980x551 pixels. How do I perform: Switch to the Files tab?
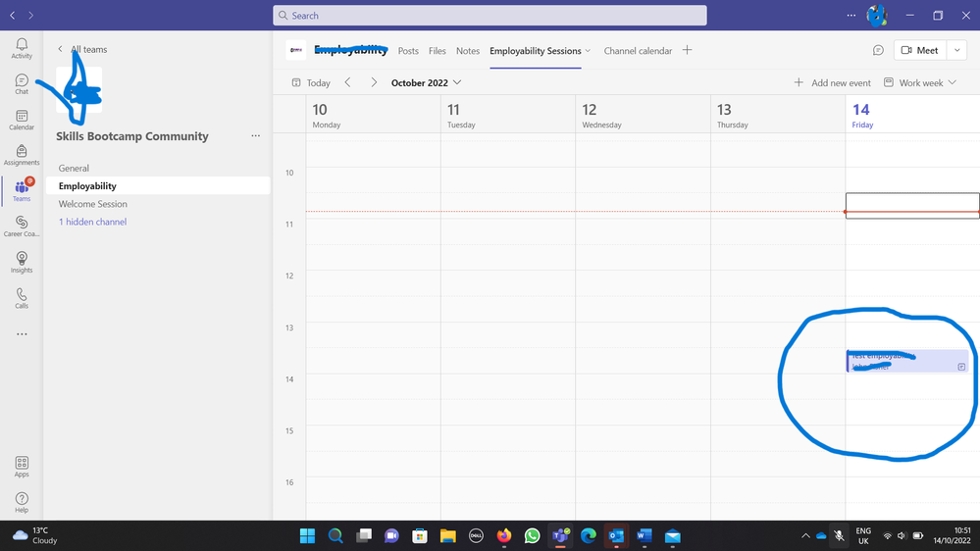[x=437, y=51]
